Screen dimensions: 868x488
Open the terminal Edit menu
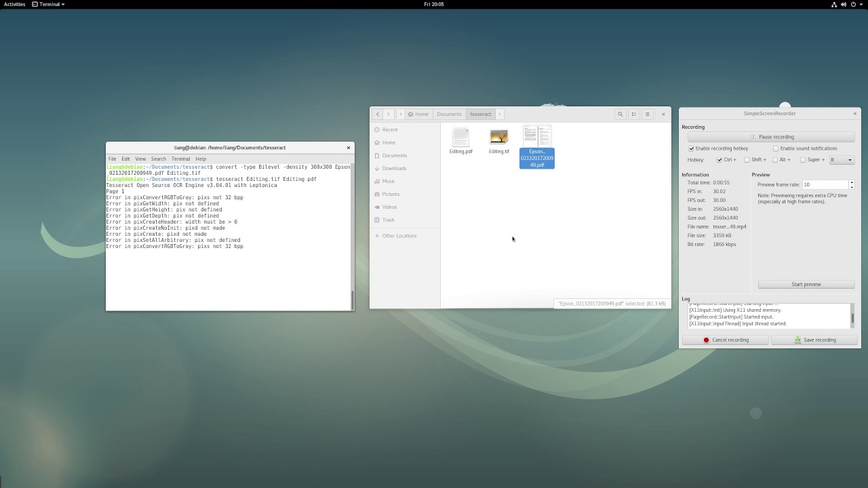pos(125,159)
